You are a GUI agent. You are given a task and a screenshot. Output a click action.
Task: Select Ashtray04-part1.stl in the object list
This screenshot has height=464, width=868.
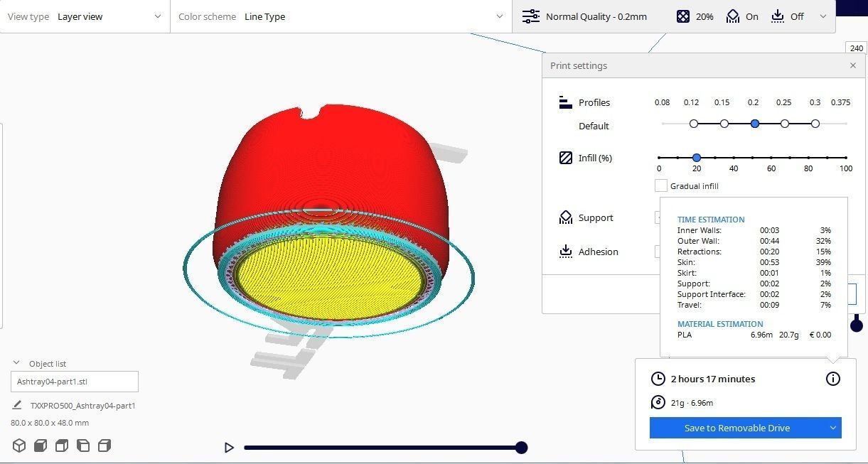75,382
